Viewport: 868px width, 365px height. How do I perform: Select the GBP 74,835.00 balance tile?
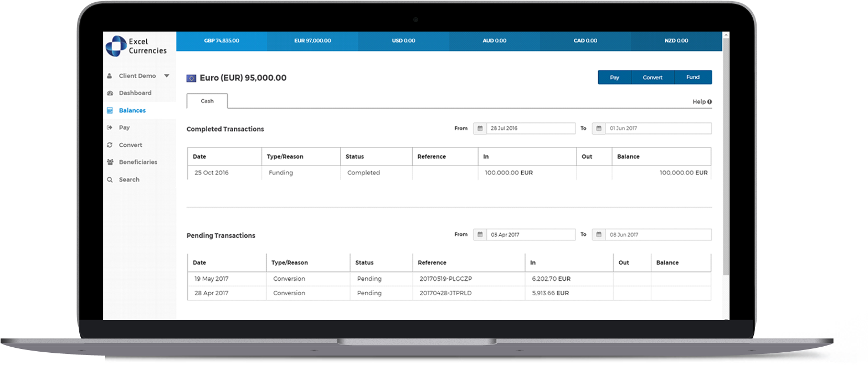221,41
